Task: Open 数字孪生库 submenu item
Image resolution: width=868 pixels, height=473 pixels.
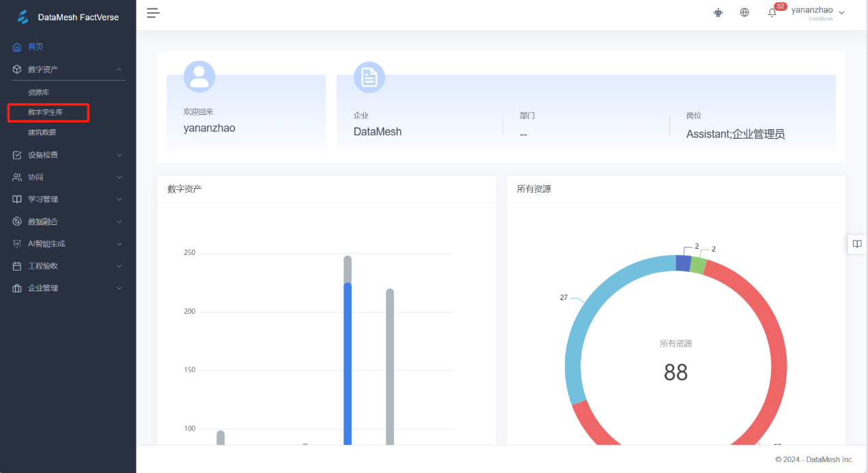Action: (45, 112)
